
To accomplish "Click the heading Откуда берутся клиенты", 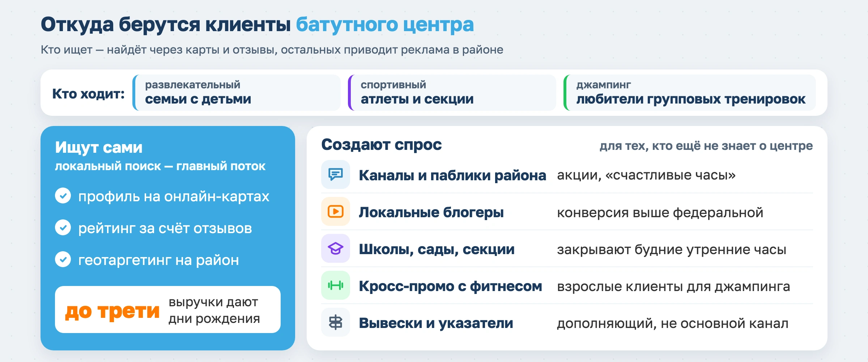I will 166,25.
